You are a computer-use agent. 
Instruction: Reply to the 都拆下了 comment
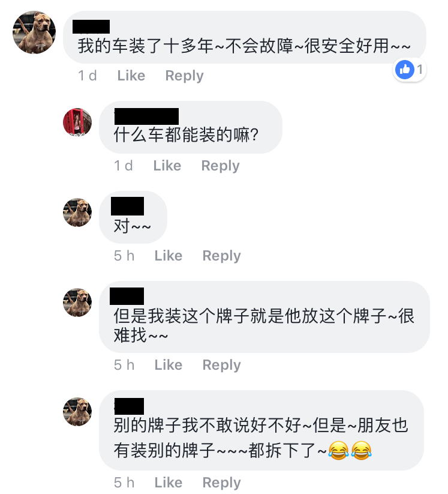(x=222, y=483)
